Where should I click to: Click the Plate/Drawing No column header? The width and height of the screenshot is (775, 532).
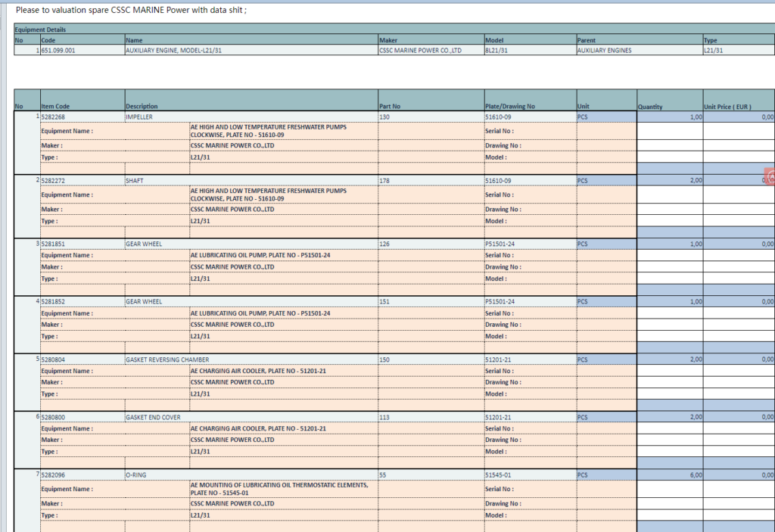click(x=531, y=101)
